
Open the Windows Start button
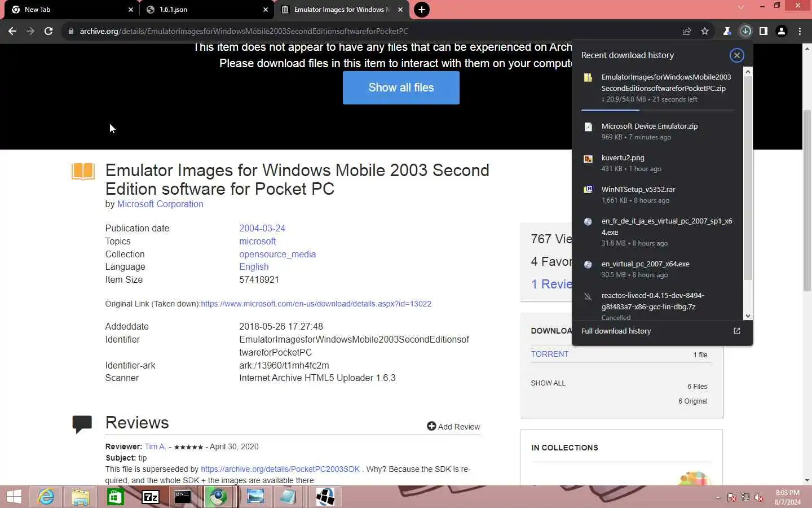tap(14, 497)
